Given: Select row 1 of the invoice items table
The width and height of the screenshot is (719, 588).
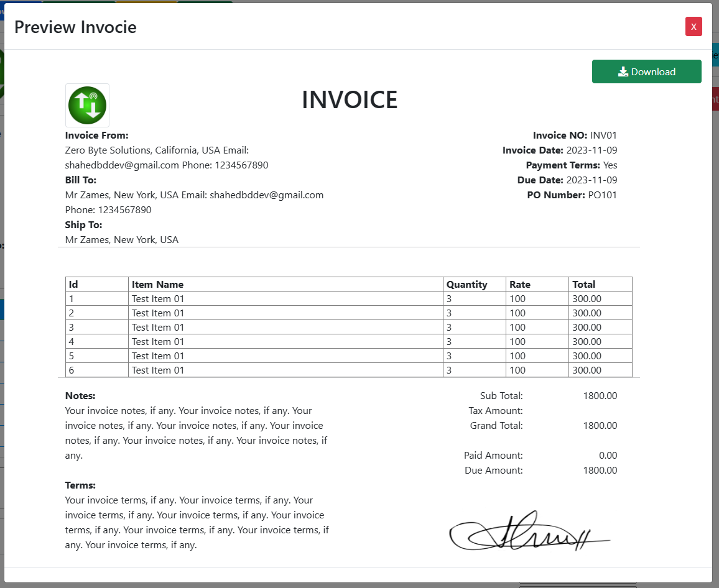Looking at the screenshot, I should tap(249, 298).
